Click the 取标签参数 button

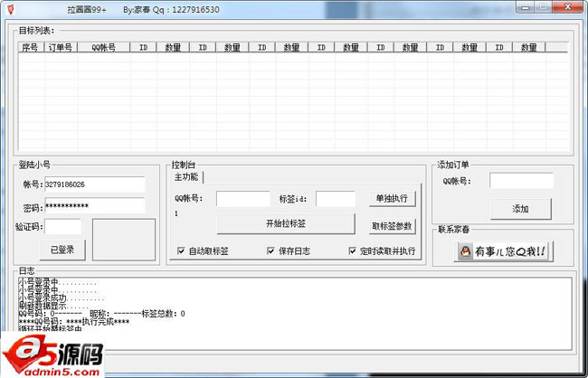(393, 226)
